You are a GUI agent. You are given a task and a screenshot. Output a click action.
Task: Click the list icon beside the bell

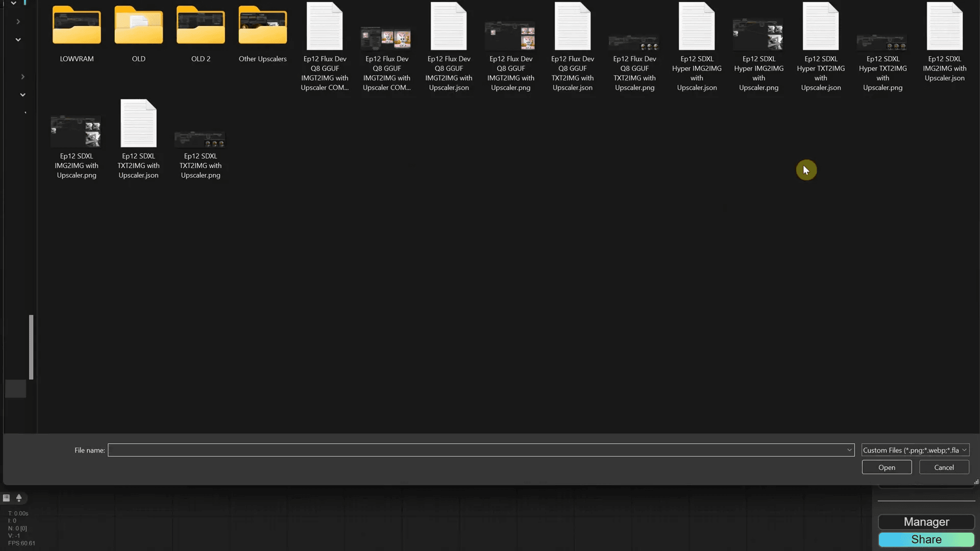6,498
